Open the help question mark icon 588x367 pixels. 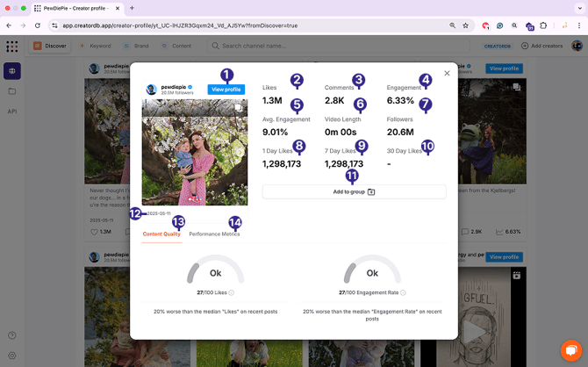pos(12,335)
